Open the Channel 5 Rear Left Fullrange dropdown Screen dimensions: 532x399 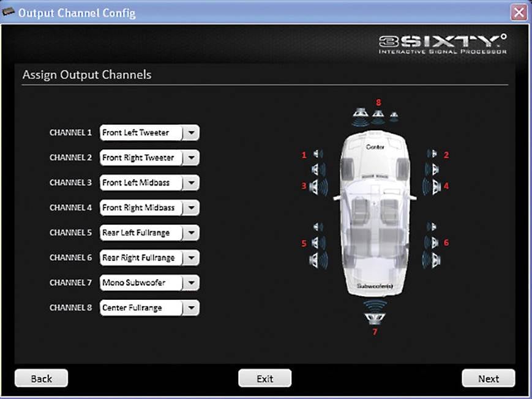click(x=191, y=233)
